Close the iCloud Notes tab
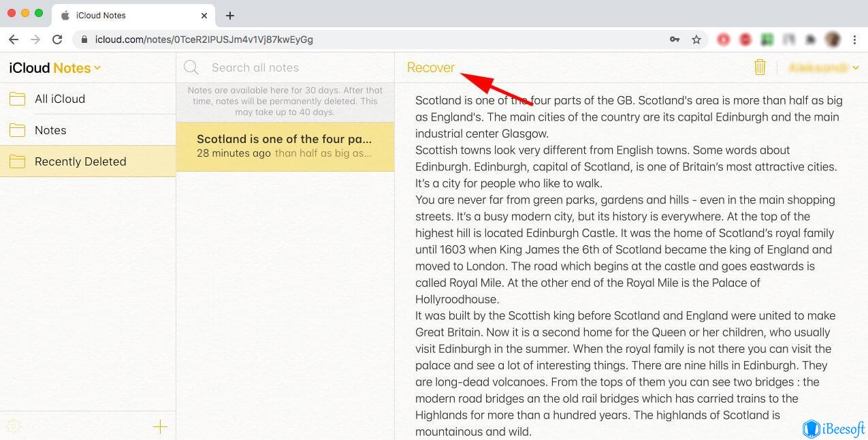Viewport: 868px width, 440px height. pyautogui.click(x=204, y=15)
